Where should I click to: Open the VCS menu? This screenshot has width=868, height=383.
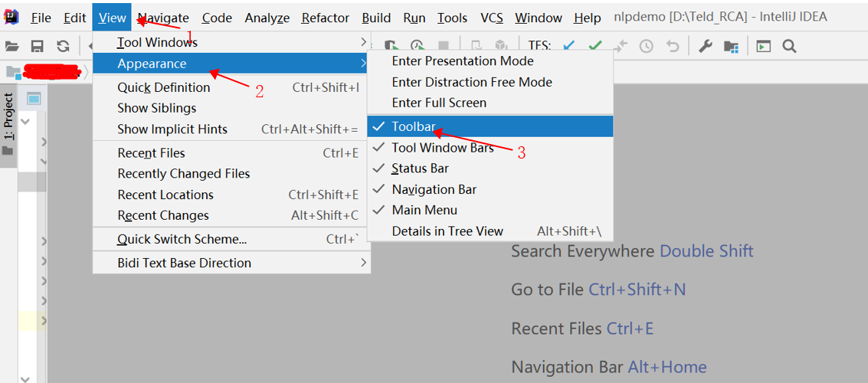[492, 18]
